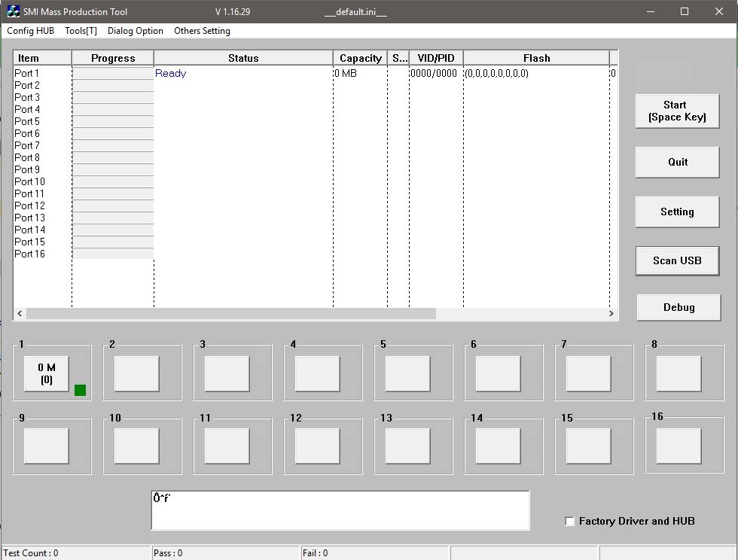Click inside the message text box
Viewport: 738px width, 560px height.
click(x=340, y=510)
